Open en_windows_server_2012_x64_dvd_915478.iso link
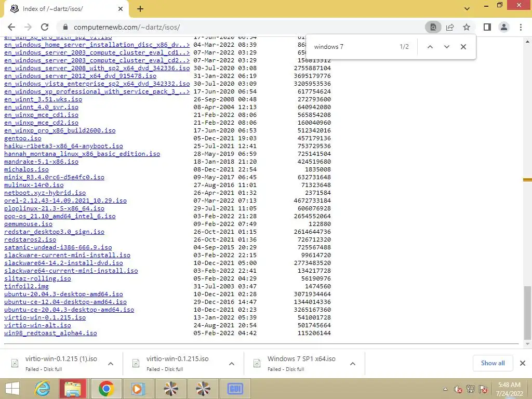532x399 pixels. pos(80,76)
